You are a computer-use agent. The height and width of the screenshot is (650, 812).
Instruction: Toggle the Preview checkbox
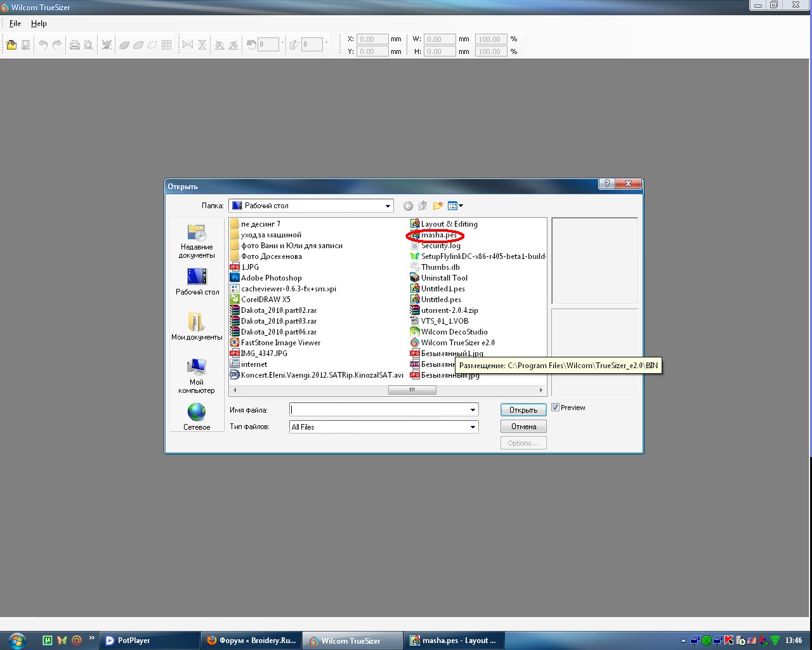555,408
